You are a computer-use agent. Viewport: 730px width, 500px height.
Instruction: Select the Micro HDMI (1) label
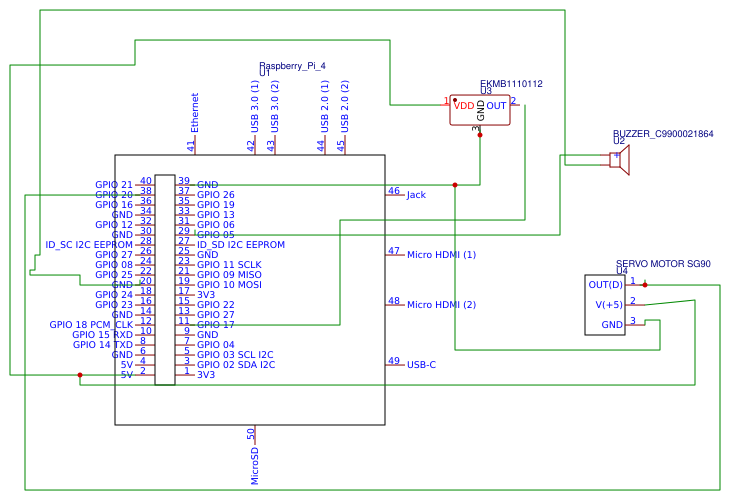[441, 255]
